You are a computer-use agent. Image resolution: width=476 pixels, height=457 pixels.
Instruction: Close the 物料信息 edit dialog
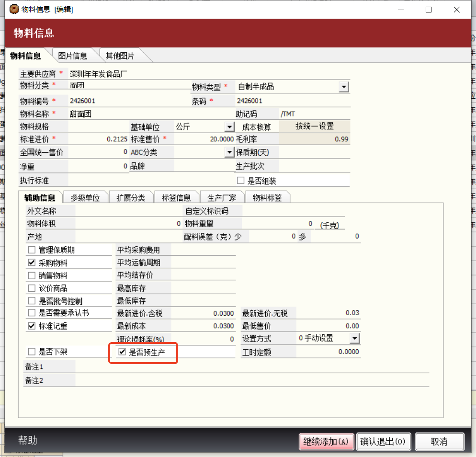456,10
